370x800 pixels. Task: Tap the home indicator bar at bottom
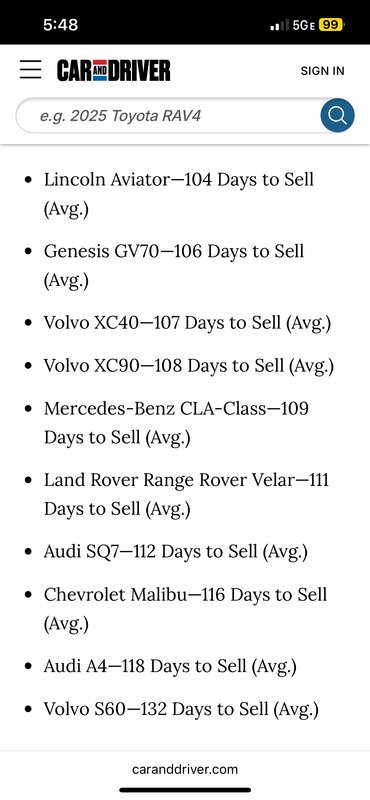[x=185, y=790]
